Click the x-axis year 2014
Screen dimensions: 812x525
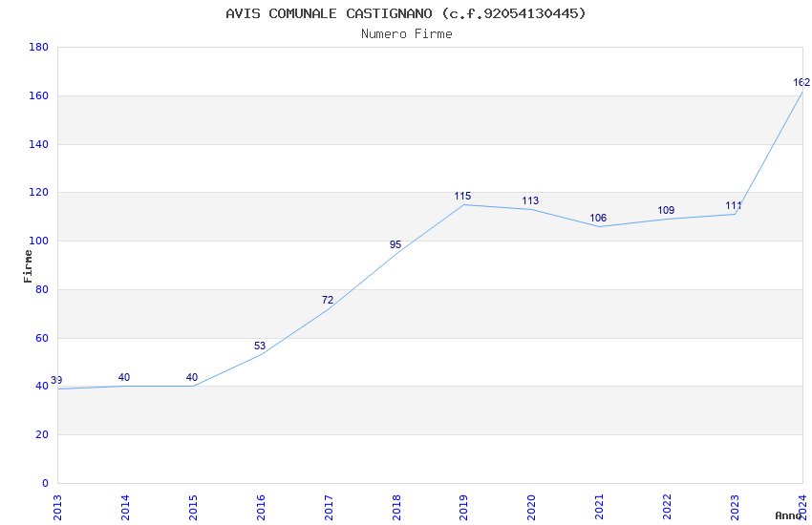[125, 508]
